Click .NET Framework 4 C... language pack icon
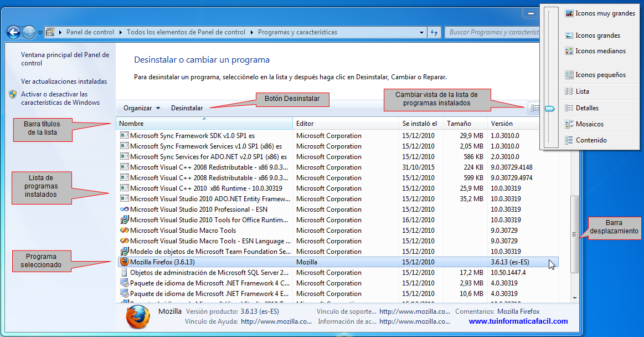 point(124,283)
